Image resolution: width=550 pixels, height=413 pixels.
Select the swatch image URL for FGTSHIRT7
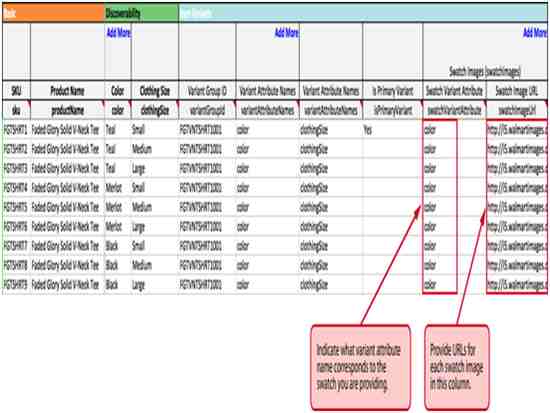tap(517, 246)
